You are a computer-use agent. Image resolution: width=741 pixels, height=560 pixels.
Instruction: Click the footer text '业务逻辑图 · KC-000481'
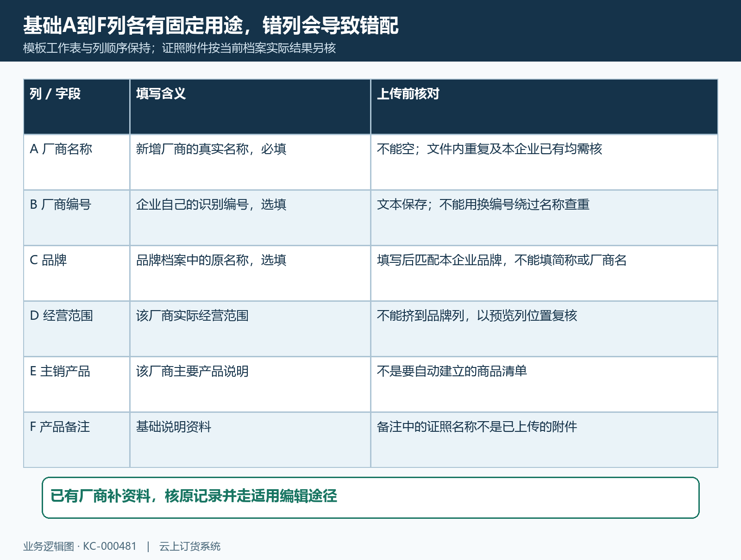pos(80,547)
